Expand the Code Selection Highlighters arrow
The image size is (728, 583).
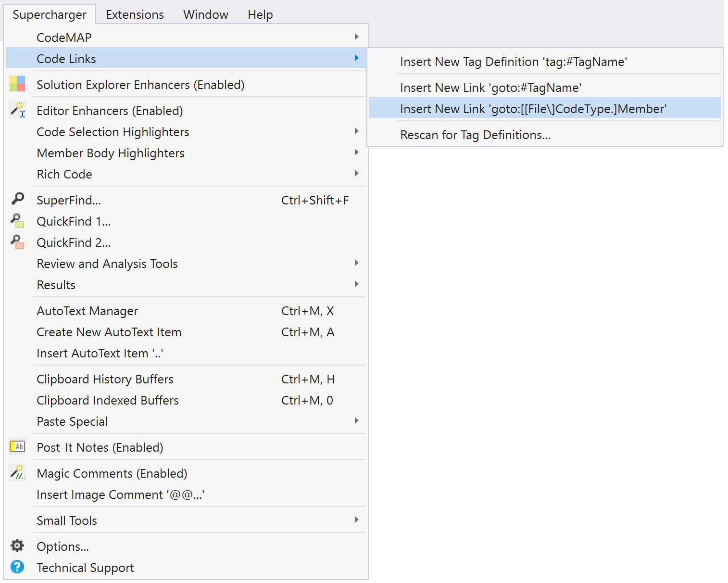356,131
